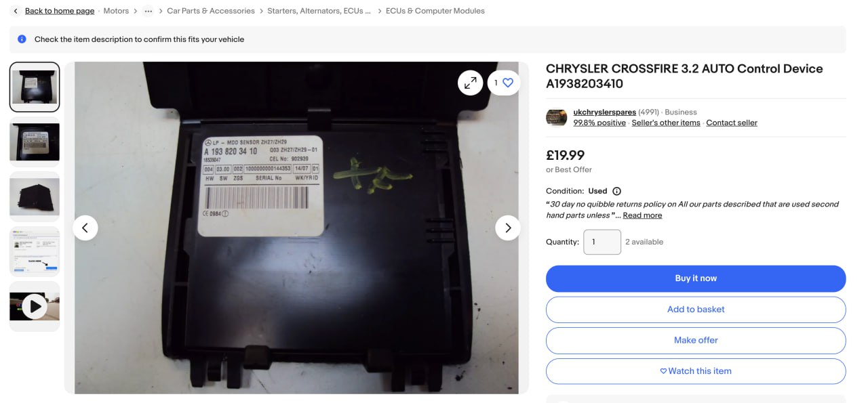Click the Make offer button
The height and width of the screenshot is (403, 868).
[x=696, y=340]
